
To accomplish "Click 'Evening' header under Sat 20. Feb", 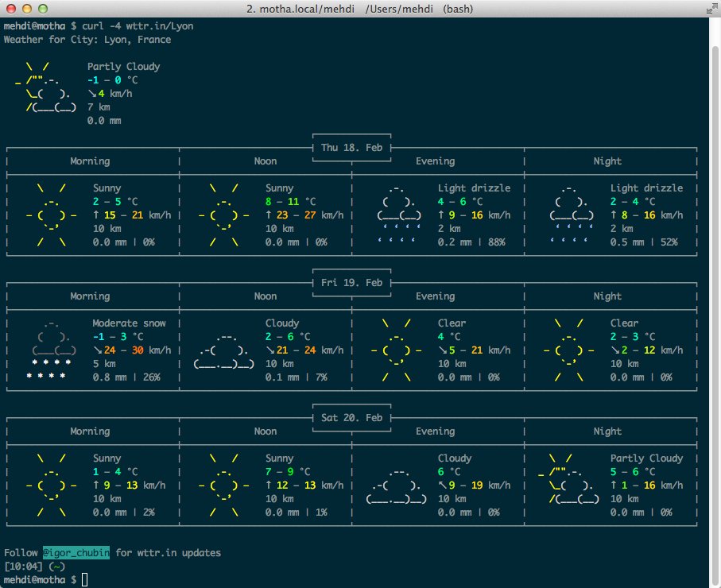I will click(436, 431).
